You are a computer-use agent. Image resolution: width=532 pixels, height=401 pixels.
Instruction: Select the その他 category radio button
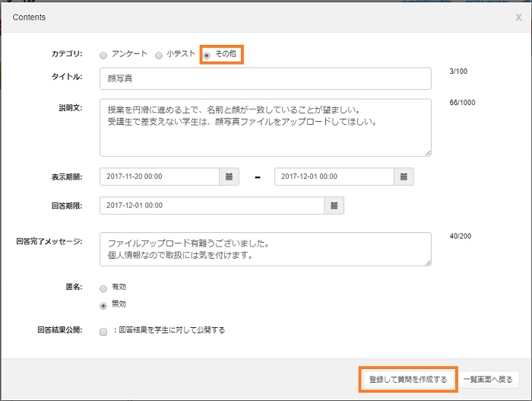coord(207,56)
